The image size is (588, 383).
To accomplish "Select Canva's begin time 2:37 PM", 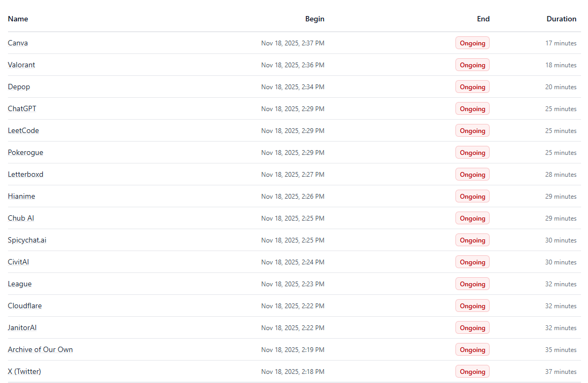I will (293, 43).
